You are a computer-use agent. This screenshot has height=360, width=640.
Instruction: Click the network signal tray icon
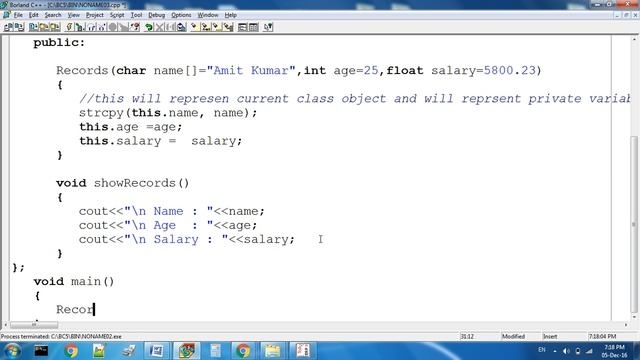click(x=589, y=351)
